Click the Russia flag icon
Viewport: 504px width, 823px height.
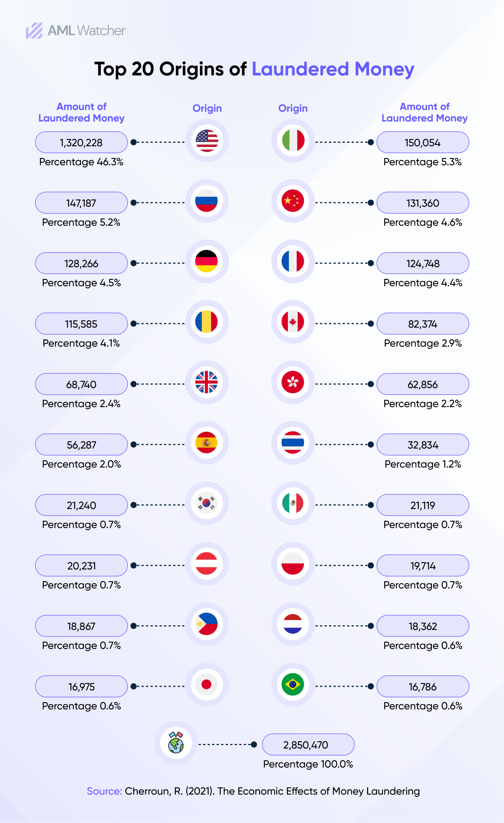pos(207,201)
